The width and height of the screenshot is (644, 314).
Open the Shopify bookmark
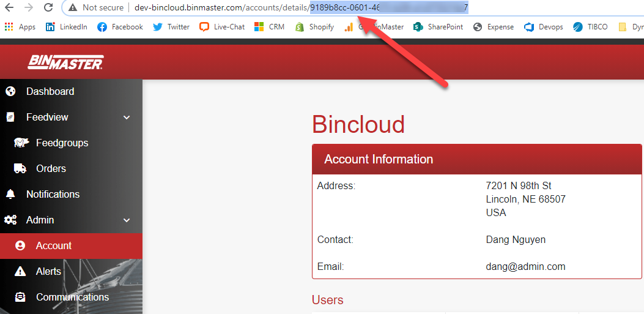pyautogui.click(x=314, y=27)
